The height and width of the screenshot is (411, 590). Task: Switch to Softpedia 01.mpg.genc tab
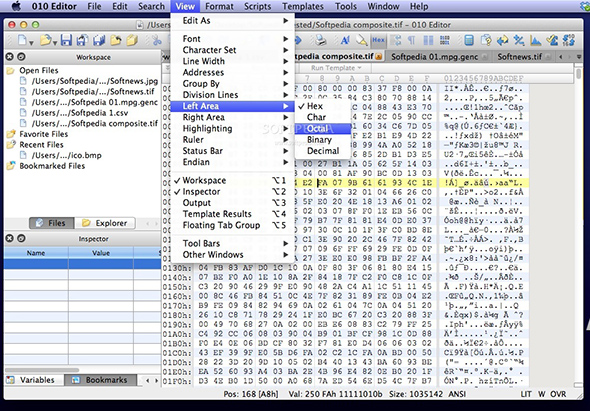tap(435, 57)
